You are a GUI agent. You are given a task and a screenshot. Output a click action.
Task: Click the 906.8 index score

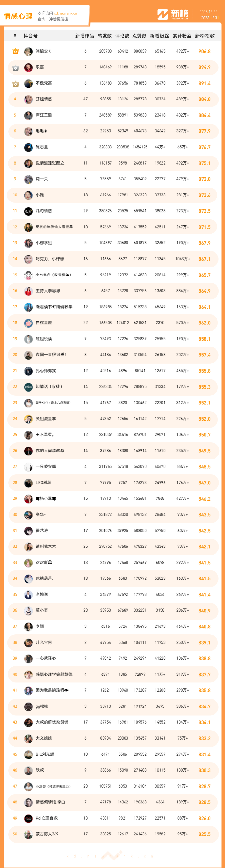coord(204,52)
